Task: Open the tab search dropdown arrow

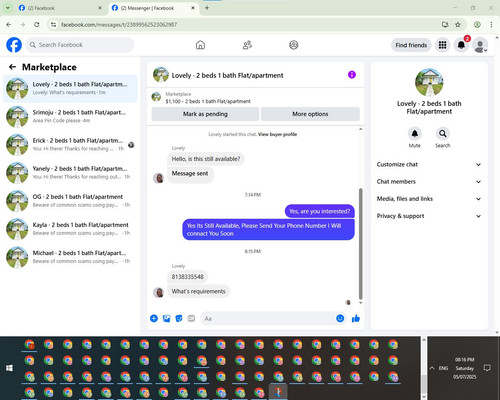Action: click(8, 8)
